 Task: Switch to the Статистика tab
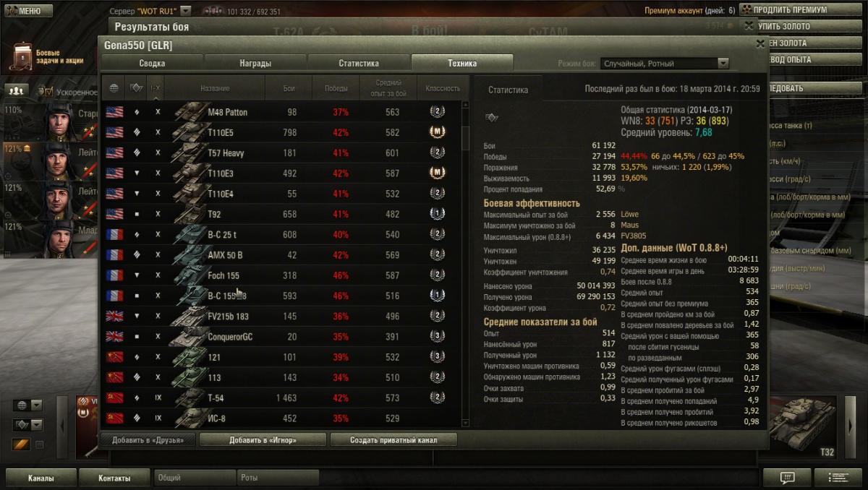click(359, 63)
